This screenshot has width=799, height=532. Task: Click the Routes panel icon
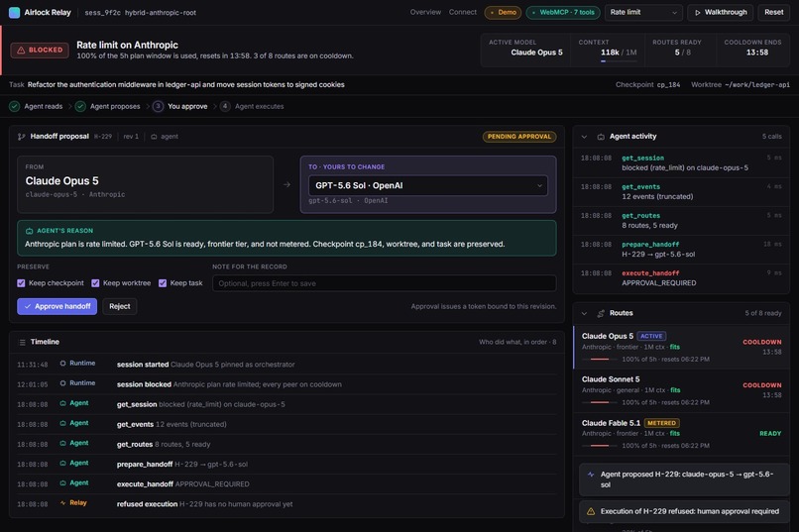click(601, 313)
